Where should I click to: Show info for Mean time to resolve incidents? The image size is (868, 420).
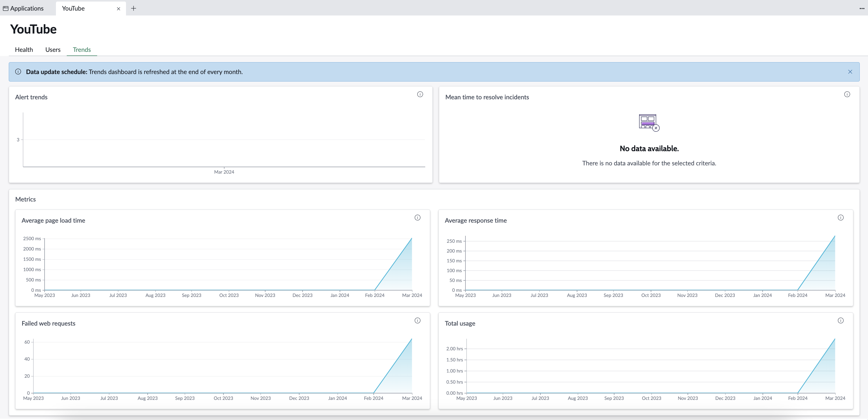tap(847, 94)
